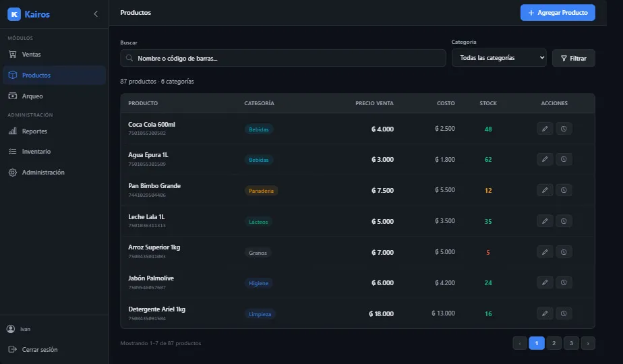
Task: Click the history clock icon for Leche Lala 1L
Action: (564, 221)
